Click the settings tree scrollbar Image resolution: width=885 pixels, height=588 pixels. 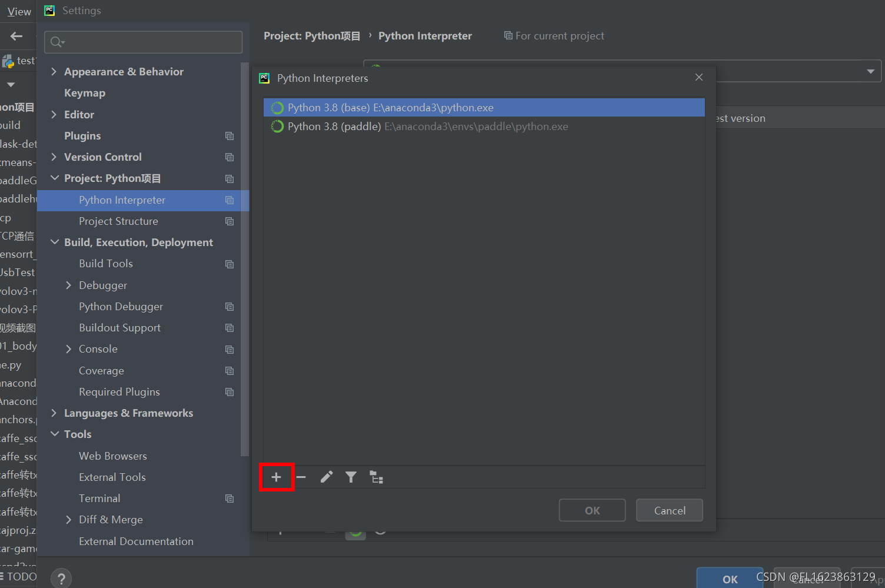coord(245,259)
